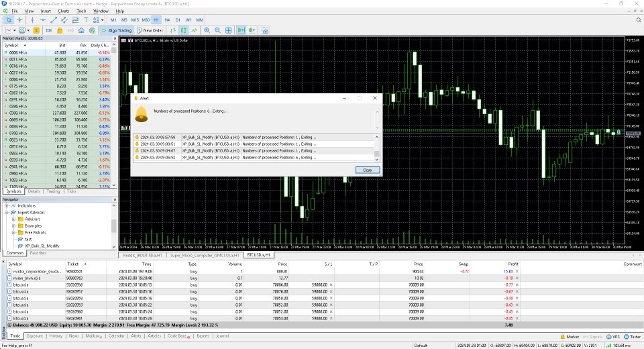Select the Fibonacci retracement tool
This screenshot has height=349, width=644.
[75, 19]
